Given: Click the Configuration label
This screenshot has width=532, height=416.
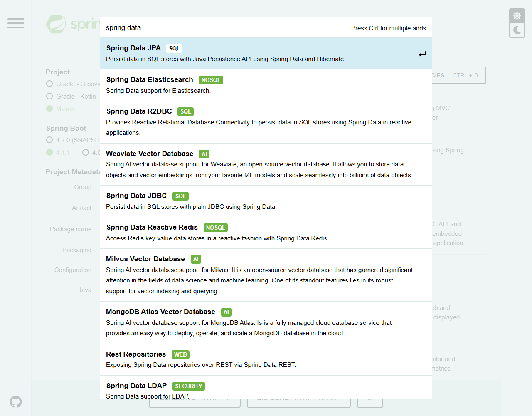Looking at the screenshot, I should pyautogui.click(x=73, y=270).
